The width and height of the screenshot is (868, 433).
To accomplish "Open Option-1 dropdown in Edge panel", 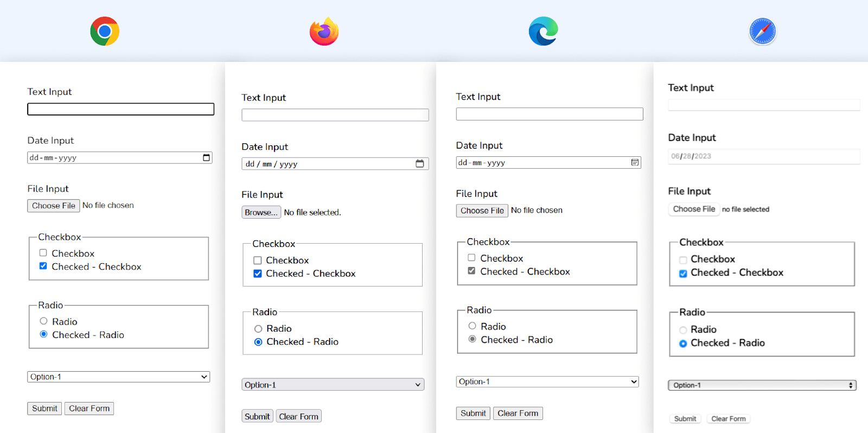I will [547, 381].
